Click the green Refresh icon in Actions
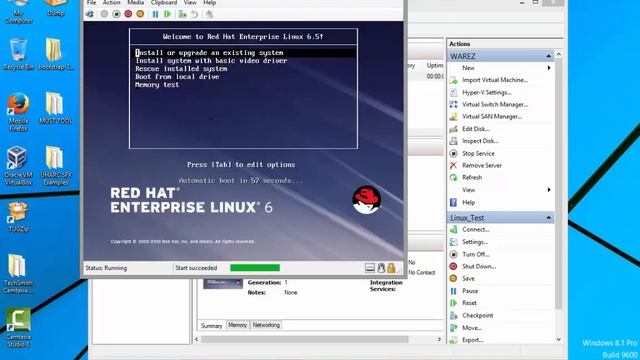640x360 pixels. pyautogui.click(x=453, y=178)
